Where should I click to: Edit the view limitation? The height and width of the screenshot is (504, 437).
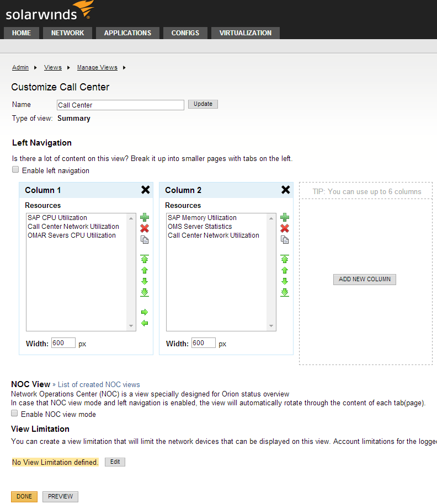115,462
